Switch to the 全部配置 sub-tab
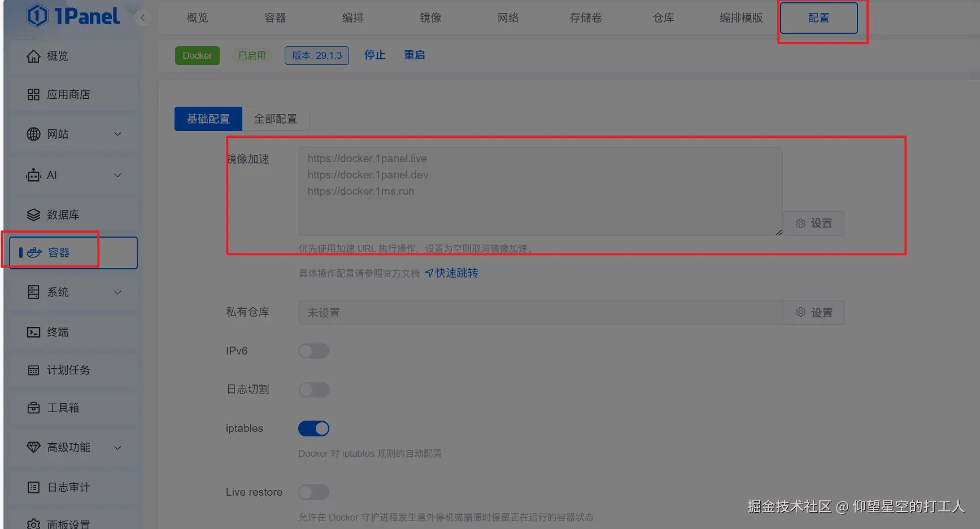 point(276,119)
